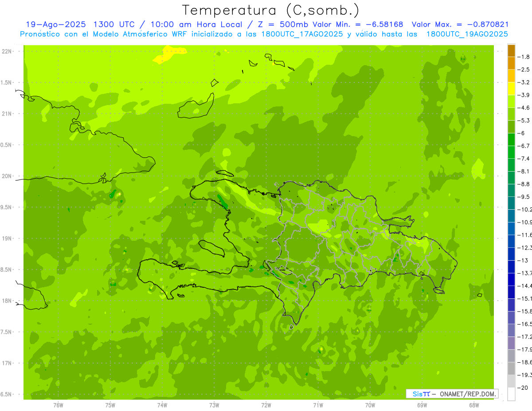
Task: Click the "Valor Min. = -6.58168" text
Action: pyautogui.click(x=358, y=24)
